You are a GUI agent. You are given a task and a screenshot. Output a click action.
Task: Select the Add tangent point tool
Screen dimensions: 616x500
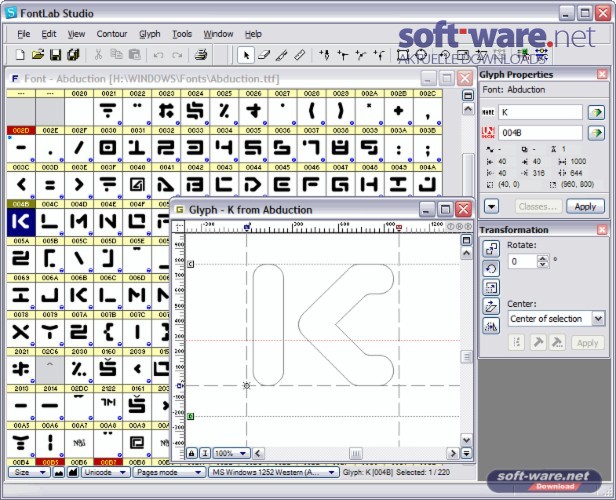click(379, 55)
